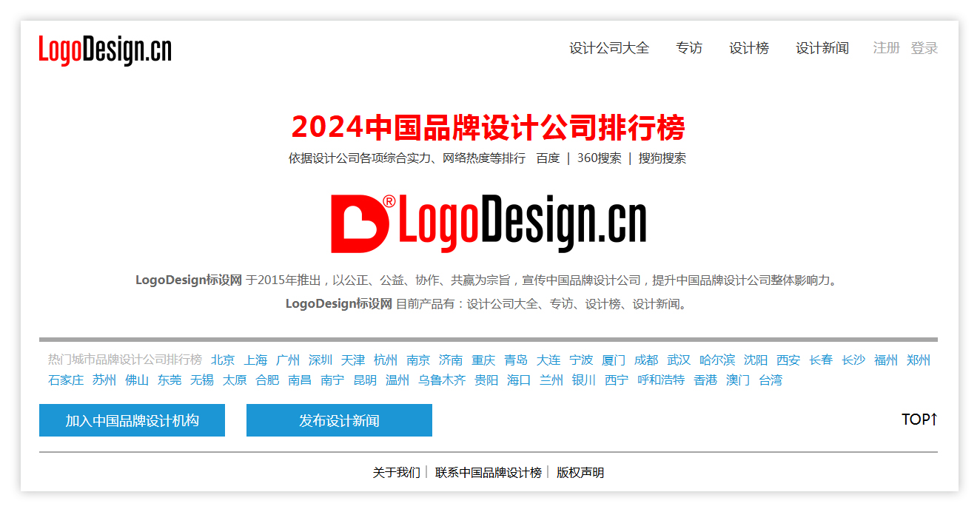Open the 乌鲁木齐 city ranking
The image size is (980, 512).
point(442,380)
